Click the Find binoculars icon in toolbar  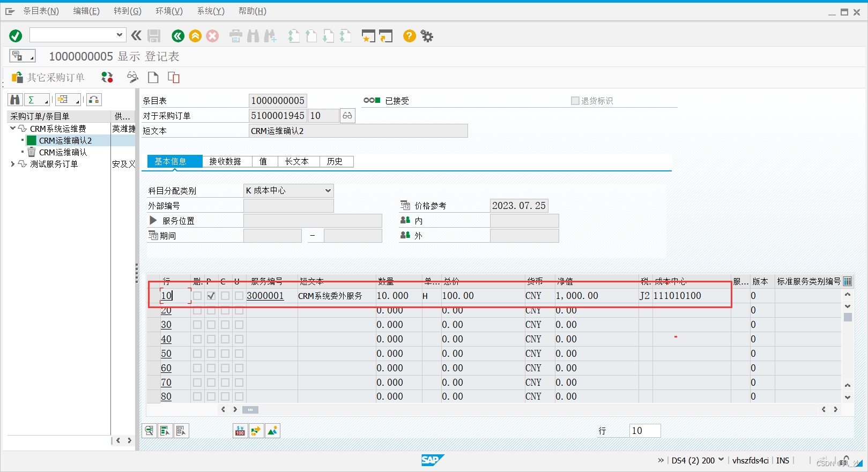pyautogui.click(x=253, y=36)
